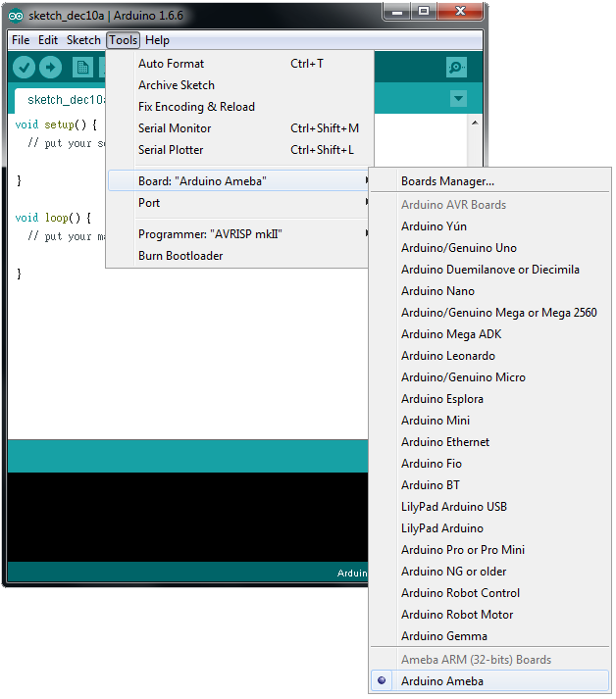The height and width of the screenshot is (699, 616).
Task: Open the File menu
Action: coord(21,40)
